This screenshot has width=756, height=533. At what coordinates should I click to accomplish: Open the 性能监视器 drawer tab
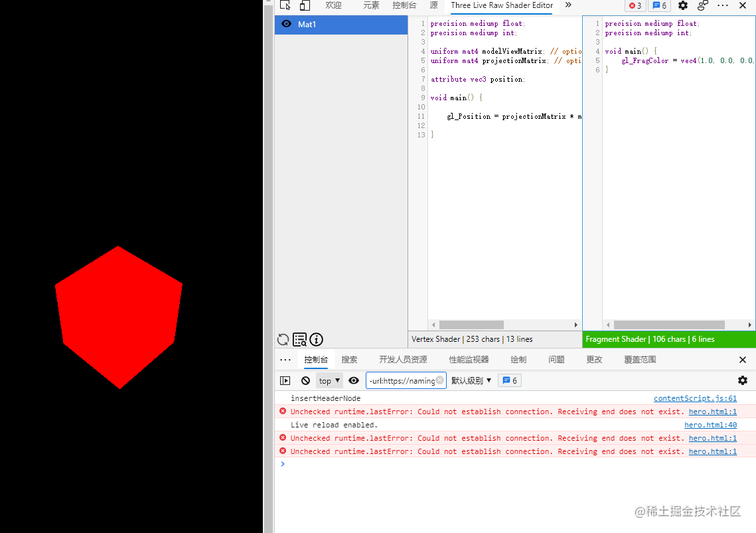tap(469, 360)
